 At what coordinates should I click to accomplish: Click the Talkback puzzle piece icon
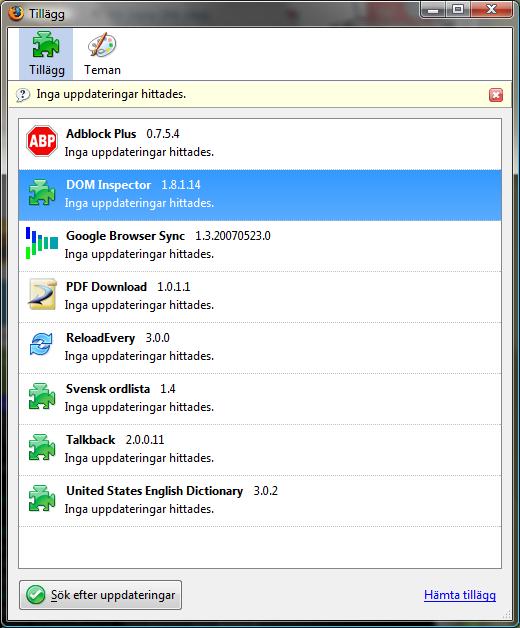pos(42,447)
